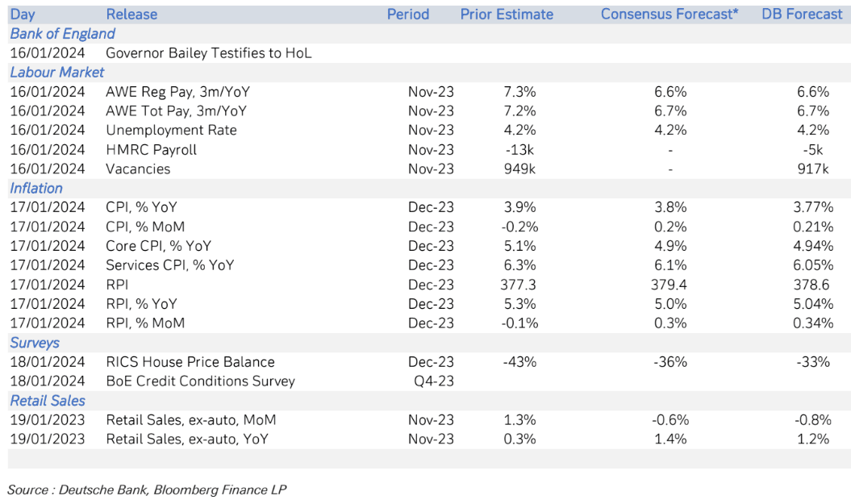The width and height of the screenshot is (851, 504).
Task: Click the Retail Sales section heading
Action: (x=48, y=401)
